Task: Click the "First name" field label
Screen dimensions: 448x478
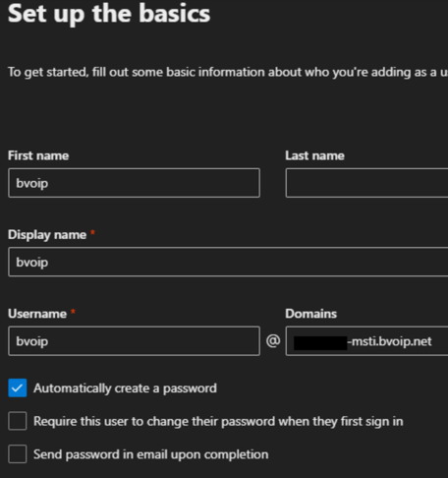Action: coord(38,155)
